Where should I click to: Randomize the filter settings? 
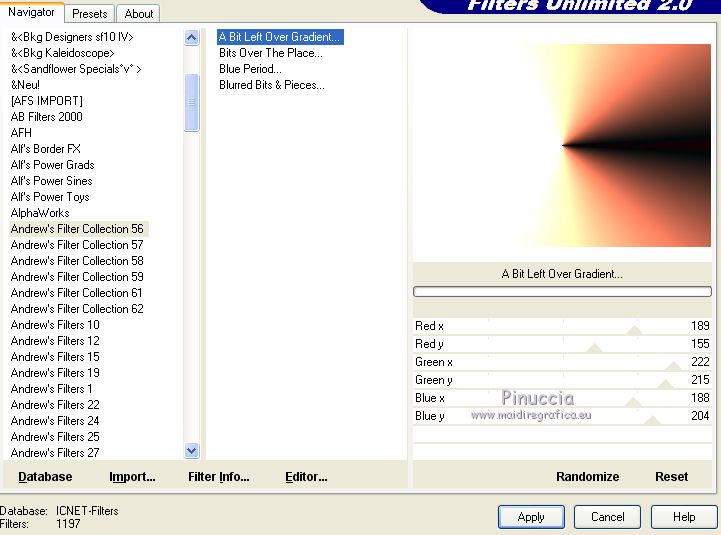click(588, 477)
